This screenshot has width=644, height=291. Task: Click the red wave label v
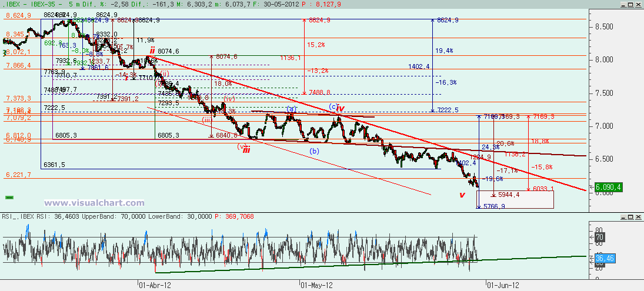pos(462,195)
